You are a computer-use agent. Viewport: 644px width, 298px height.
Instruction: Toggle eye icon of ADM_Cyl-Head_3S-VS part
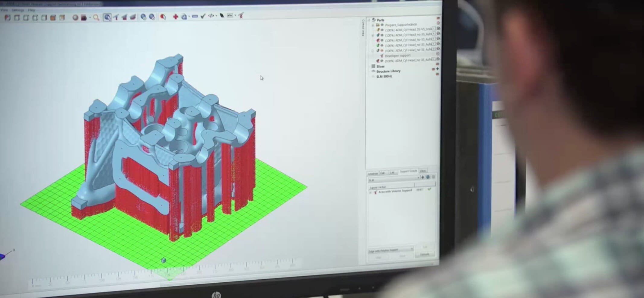382,30
